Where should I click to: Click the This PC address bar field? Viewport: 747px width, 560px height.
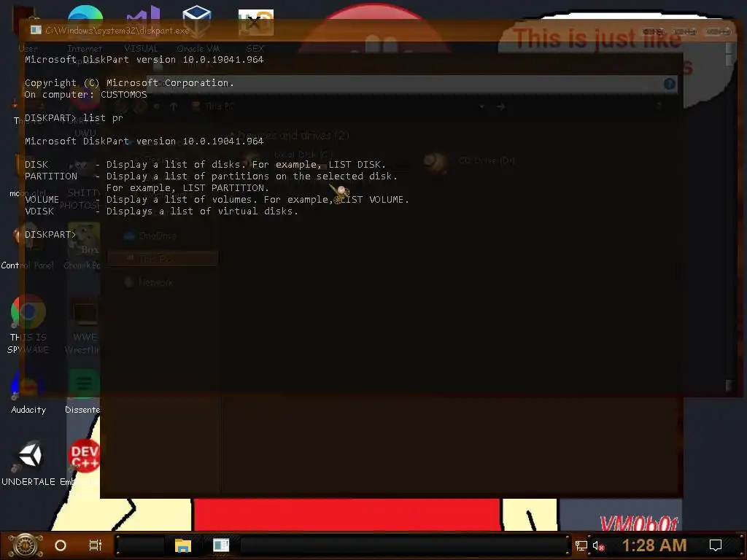[333, 106]
